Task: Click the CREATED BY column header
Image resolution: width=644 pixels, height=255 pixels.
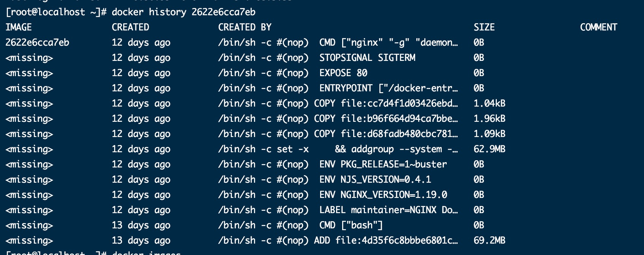Action: point(245,27)
